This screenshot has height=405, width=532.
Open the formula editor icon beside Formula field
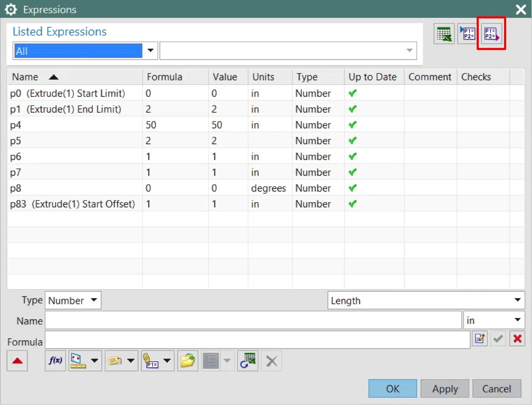[x=479, y=339]
